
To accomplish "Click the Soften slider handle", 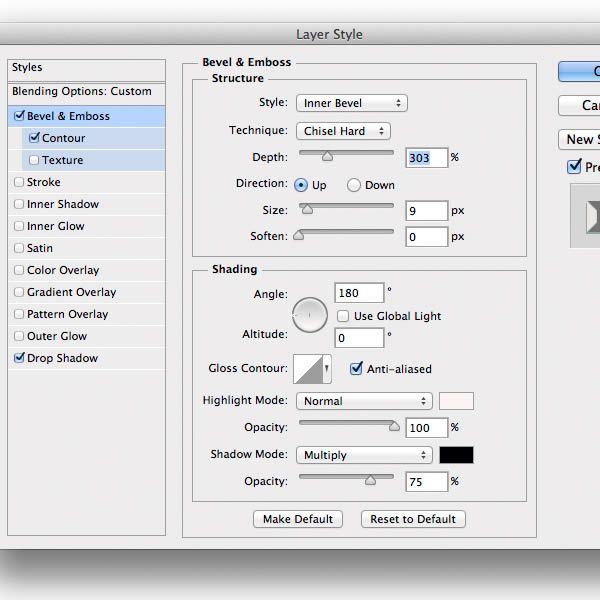I will pos(298,235).
